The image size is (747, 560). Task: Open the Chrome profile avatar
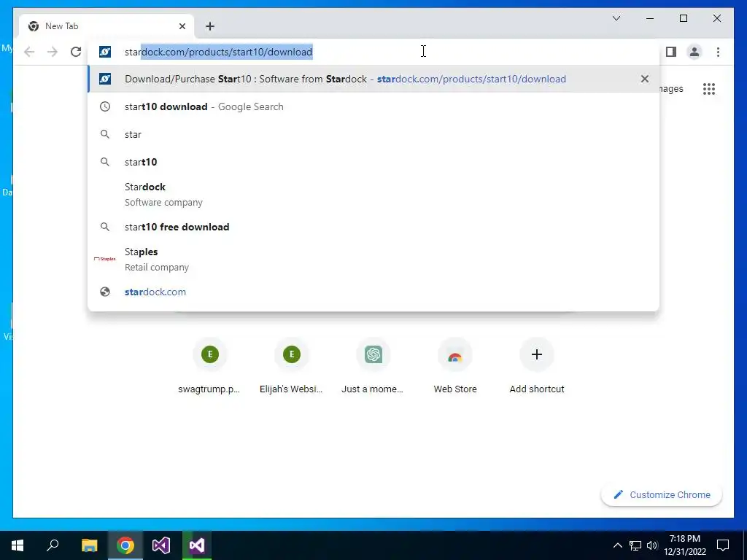[694, 52]
